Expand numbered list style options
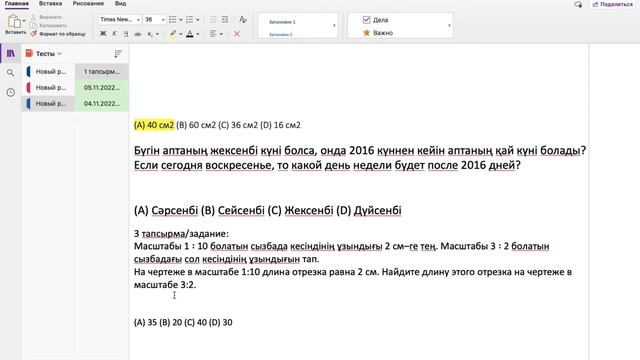This screenshot has height=360, width=640. pos(198,20)
